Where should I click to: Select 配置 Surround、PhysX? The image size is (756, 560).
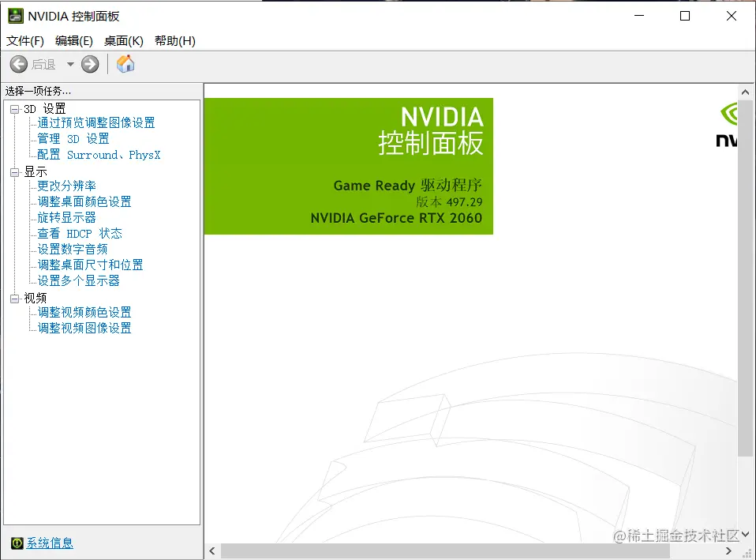(x=99, y=155)
